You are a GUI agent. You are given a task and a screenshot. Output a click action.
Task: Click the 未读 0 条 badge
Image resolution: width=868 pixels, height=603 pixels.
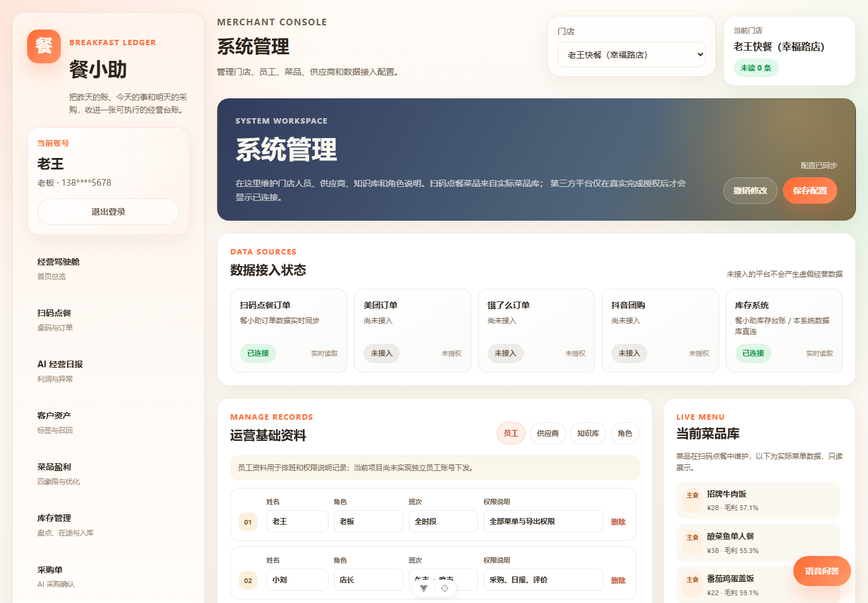tap(756, 68)
